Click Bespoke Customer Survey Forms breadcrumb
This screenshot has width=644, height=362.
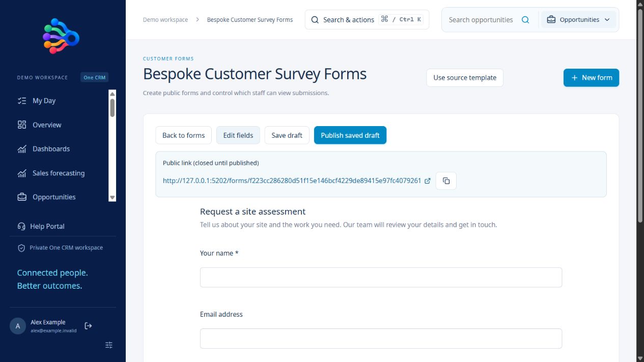click(250, 20)
